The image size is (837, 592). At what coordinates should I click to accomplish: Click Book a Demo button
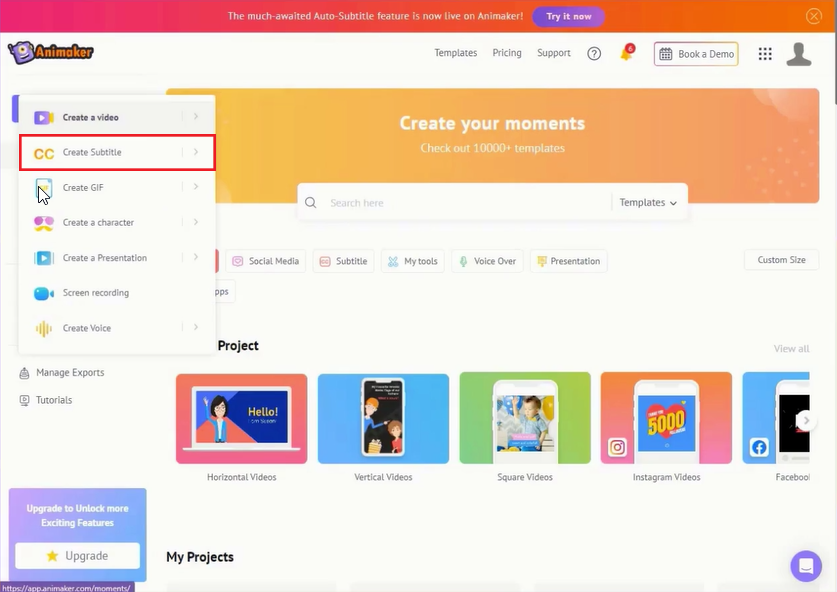click(x=696, y=54)
